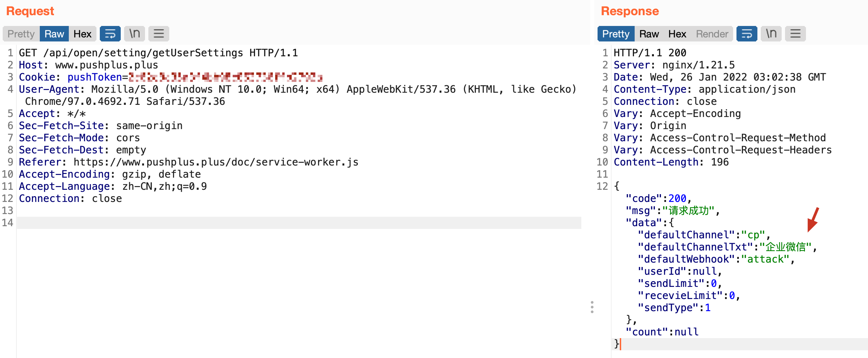Click the "sendType":1 field
This screenshot has height=358, width=868.
674,308
